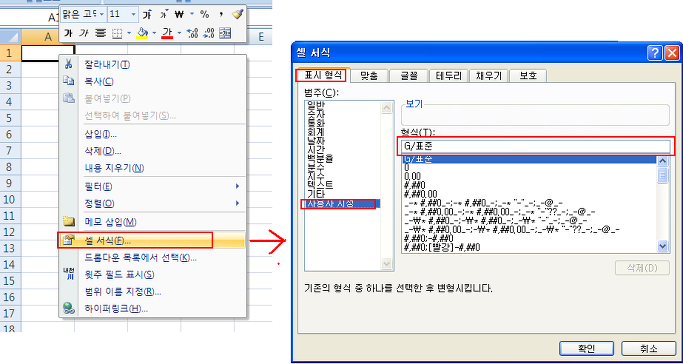Screen dimensions: 683x364
Task: Switch to the 글꼴 tab
Action: [x=409, y=76]
